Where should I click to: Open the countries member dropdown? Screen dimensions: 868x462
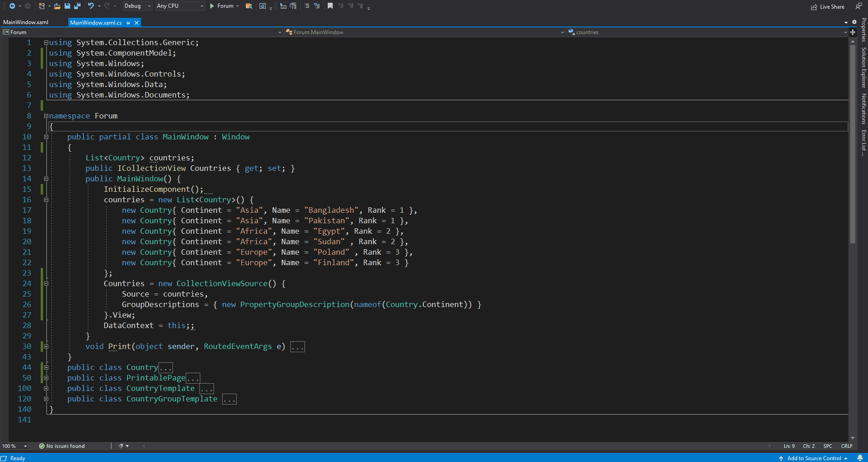[x=708, y=32]
